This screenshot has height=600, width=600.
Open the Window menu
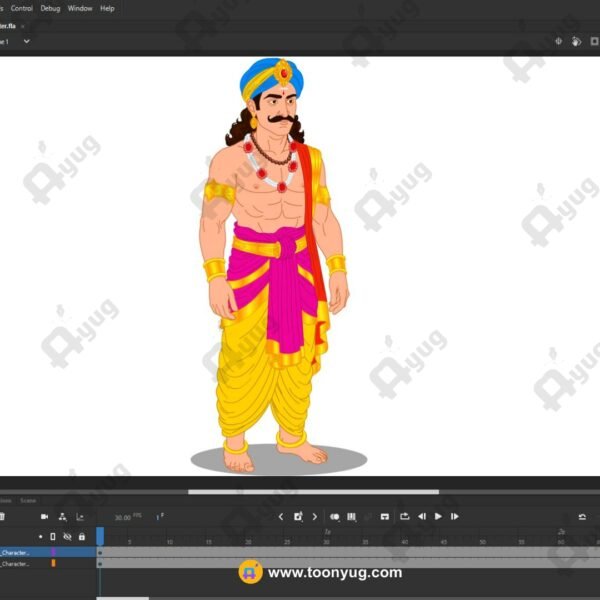[x=80, y=8]
